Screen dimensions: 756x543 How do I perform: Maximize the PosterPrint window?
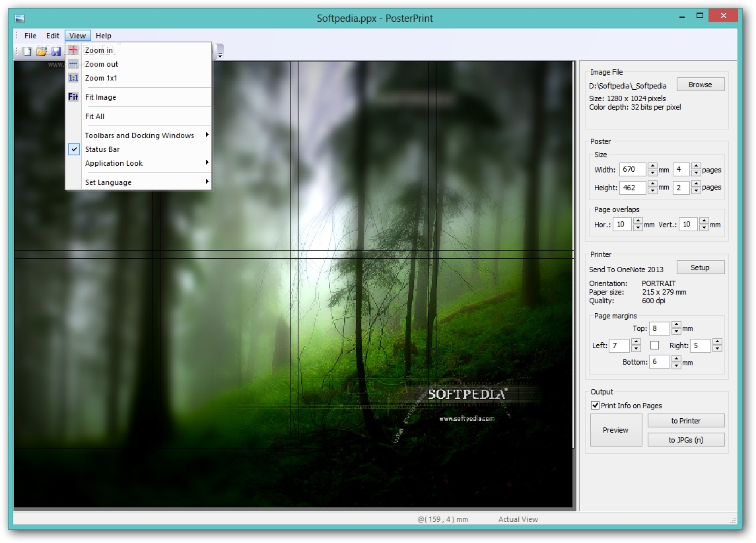click(700, 15)
